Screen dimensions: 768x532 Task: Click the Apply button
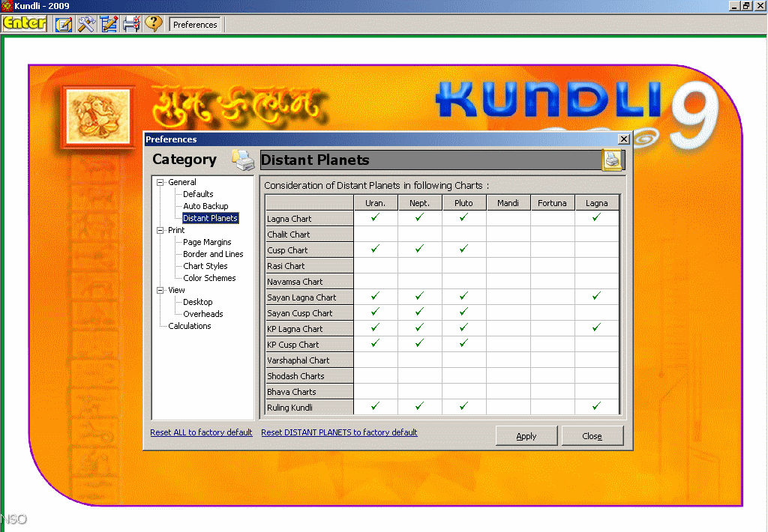pyautogui.click(x=526, y=436)
